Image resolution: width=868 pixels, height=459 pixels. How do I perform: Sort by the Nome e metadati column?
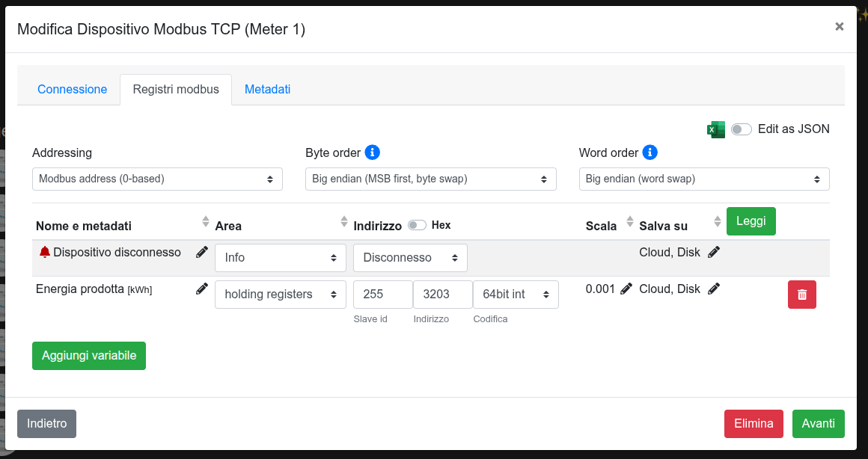coord(206,222)
